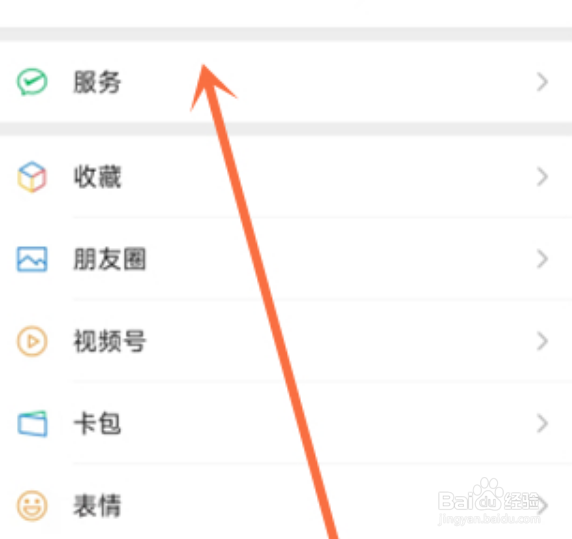
Task: Expand the 视频号 row chevron arrow
Action: tap(542, 341)
